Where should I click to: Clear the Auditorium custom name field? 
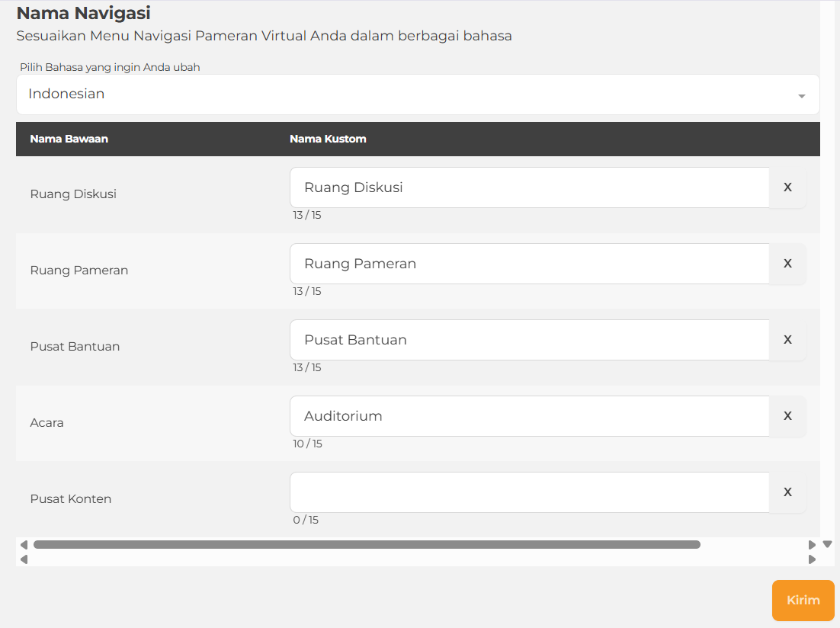click(x=787, y=416)
